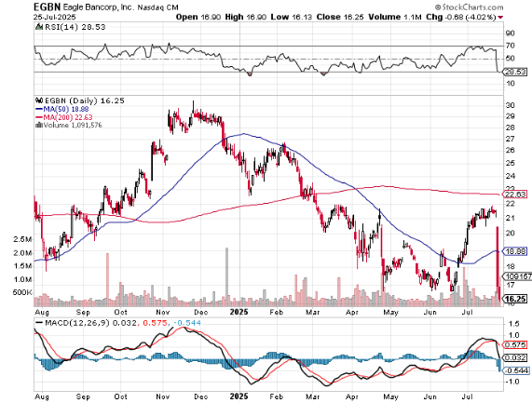532x403 pixels.
Task: Click the 'Eagle Bancorp, Inc.' company name
Action: pos(98,7)
